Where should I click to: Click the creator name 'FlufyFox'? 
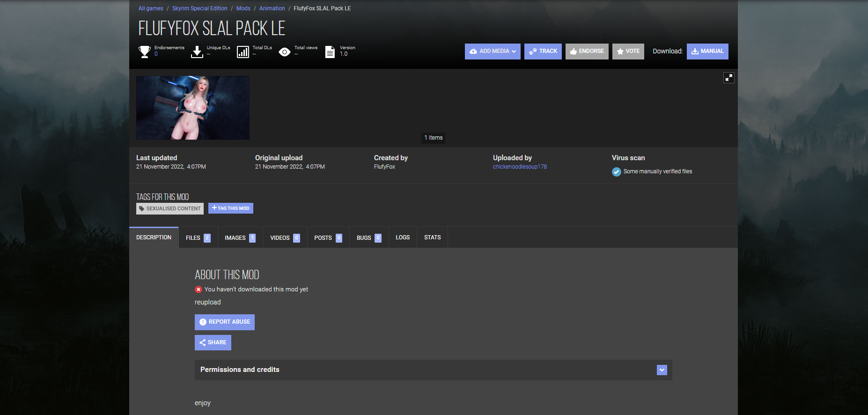[385, 167]
